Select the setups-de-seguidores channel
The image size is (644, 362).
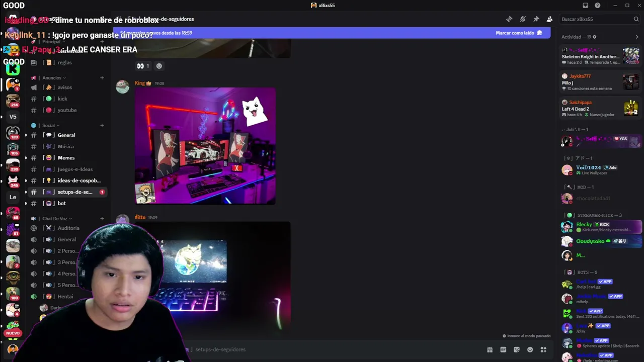coord(67,192)
